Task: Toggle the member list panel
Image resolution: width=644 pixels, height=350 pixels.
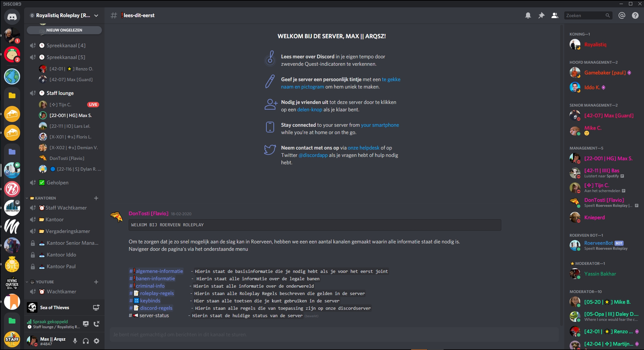Action: tap(555, 15)
